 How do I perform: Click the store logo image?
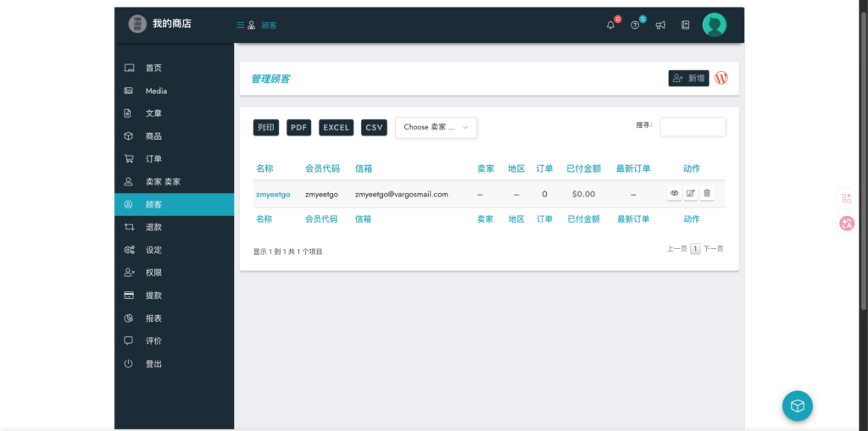pos(137,24)
